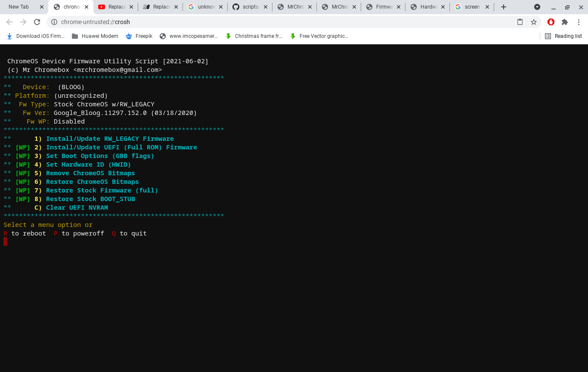Screen dimensions: 588x372
Task: Open the red extension icon in the toolbar
Action: point(551,22)
